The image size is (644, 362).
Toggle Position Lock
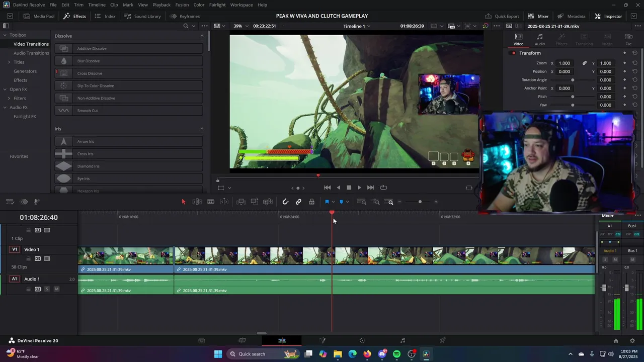coord(312,202)
